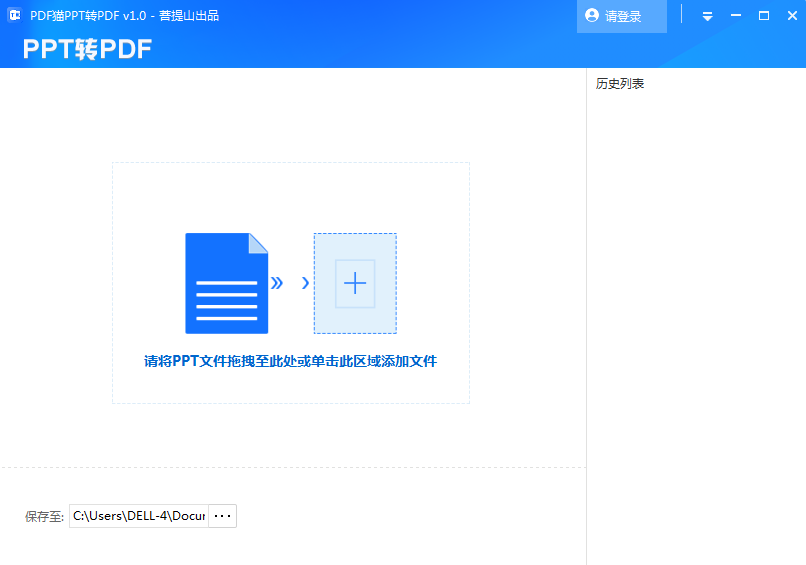Open the 请登录 login button

tap(621, 16)
